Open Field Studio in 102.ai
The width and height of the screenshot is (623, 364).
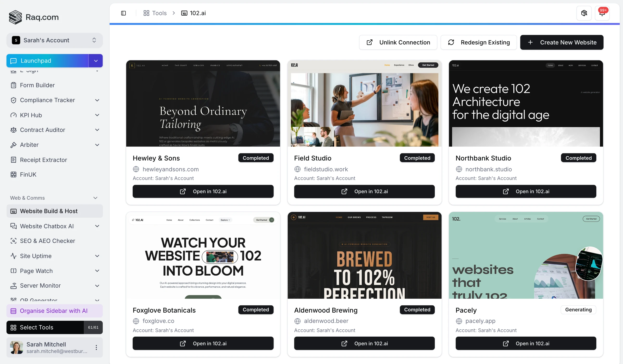click(x=364, y=191)
